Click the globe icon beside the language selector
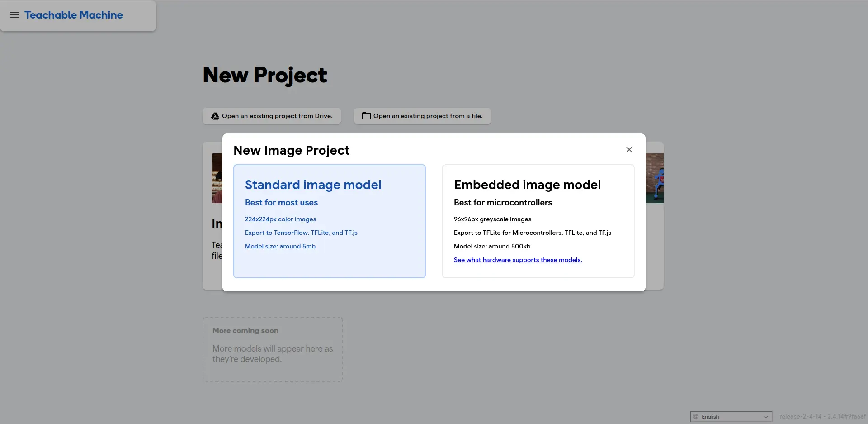Image resolution: width=868 pixels, height=424 pixels. (696, 417)
